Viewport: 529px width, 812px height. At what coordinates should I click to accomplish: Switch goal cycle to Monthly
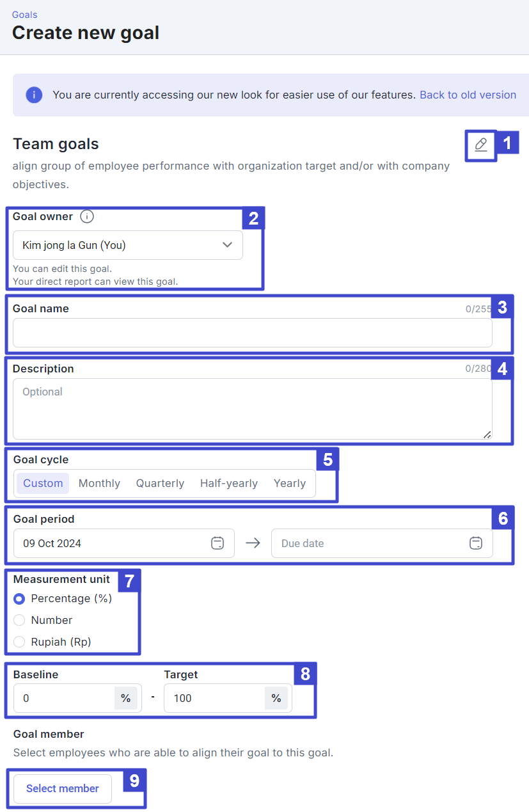pyautogui.click(x=99, y=483)
